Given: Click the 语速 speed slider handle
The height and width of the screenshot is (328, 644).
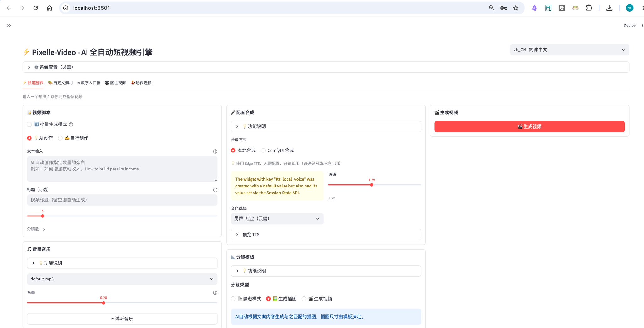Looking at the screenshot, I should pos(372,185).
